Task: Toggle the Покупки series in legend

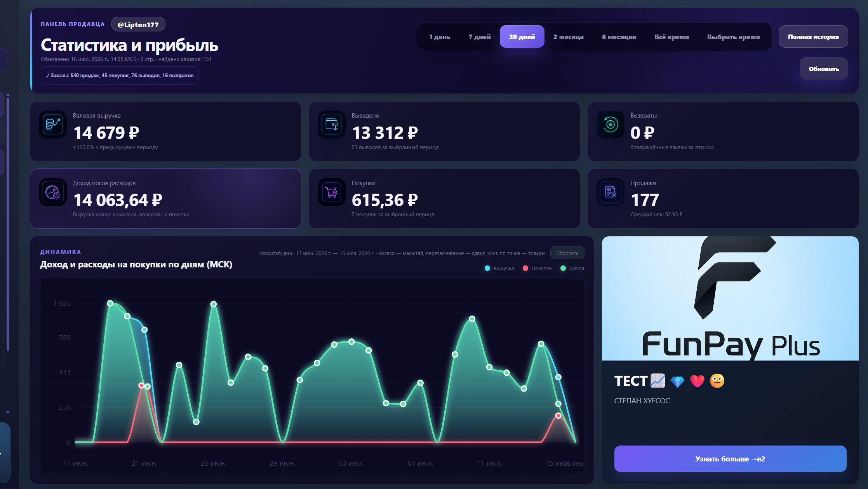Action: pos(537,268)
